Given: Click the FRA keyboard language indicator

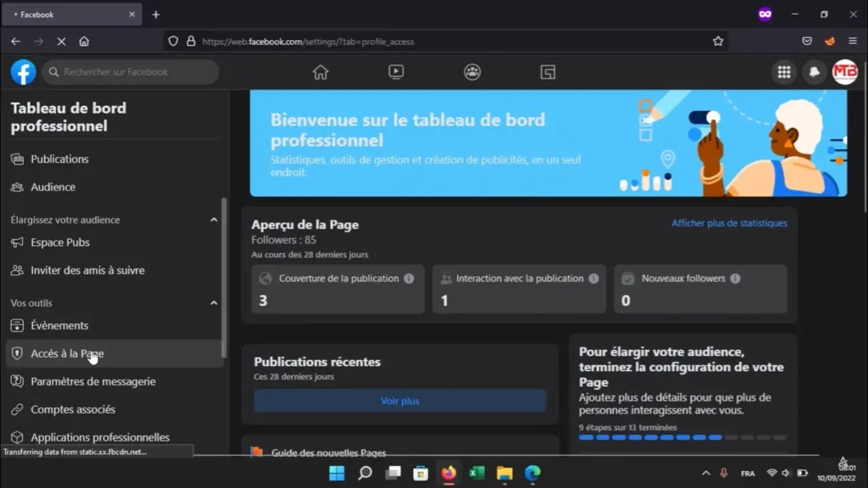Looking at the screenshot, I should pyautogui.click(x=748, y=473).
